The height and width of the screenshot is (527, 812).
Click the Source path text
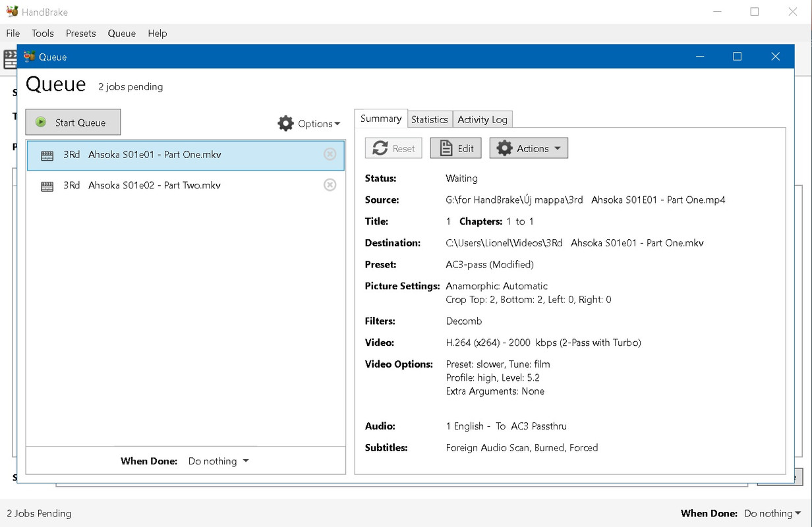click(585, 200)
